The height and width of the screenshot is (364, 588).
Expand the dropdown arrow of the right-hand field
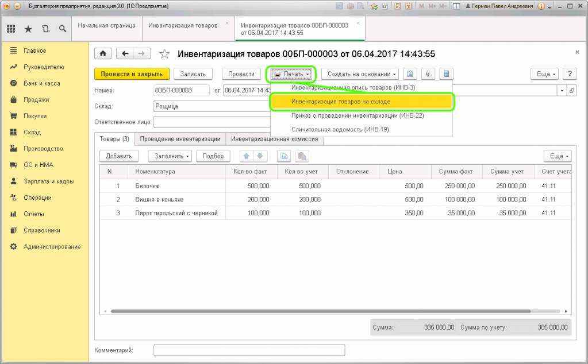(562, 90)
